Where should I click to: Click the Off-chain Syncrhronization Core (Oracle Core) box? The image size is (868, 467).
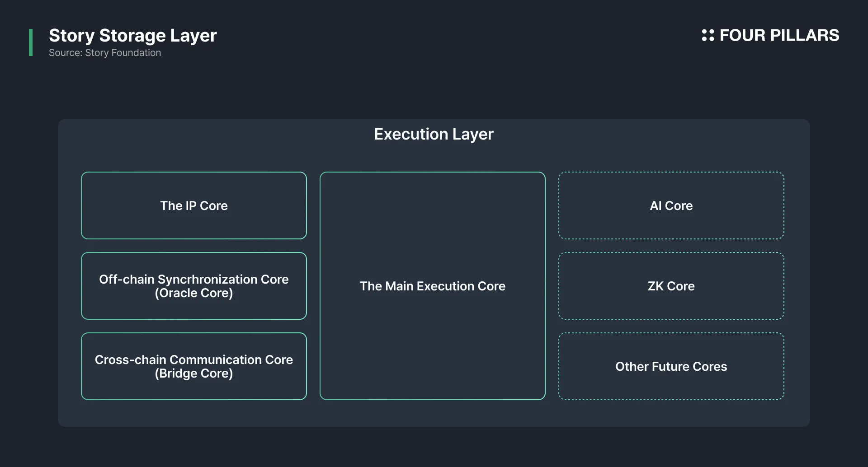[194, 286]
